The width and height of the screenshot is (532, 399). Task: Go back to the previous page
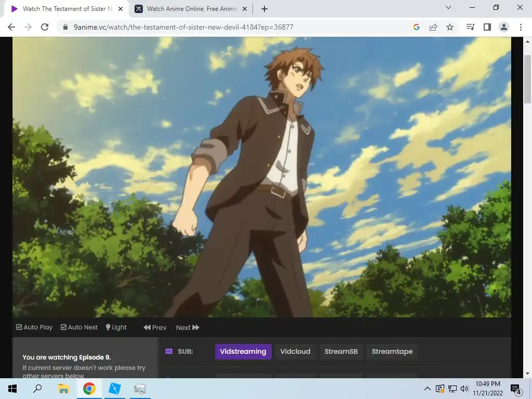coord(11,27)
